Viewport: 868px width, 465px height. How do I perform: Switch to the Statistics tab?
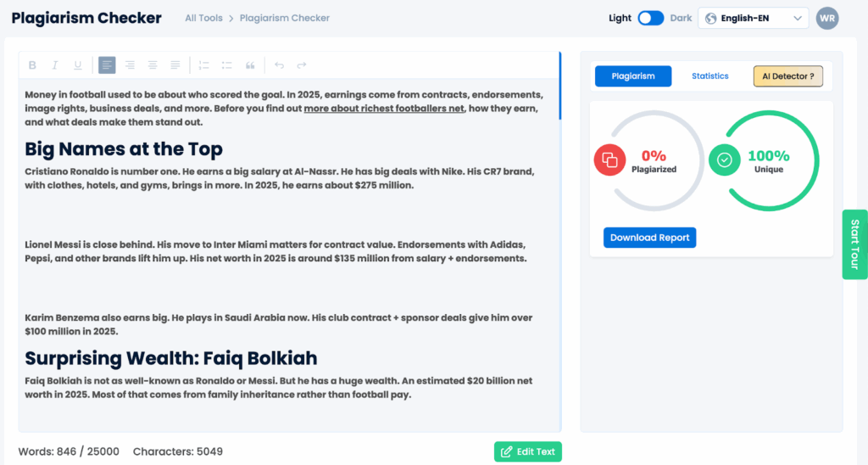click(709, 76)
